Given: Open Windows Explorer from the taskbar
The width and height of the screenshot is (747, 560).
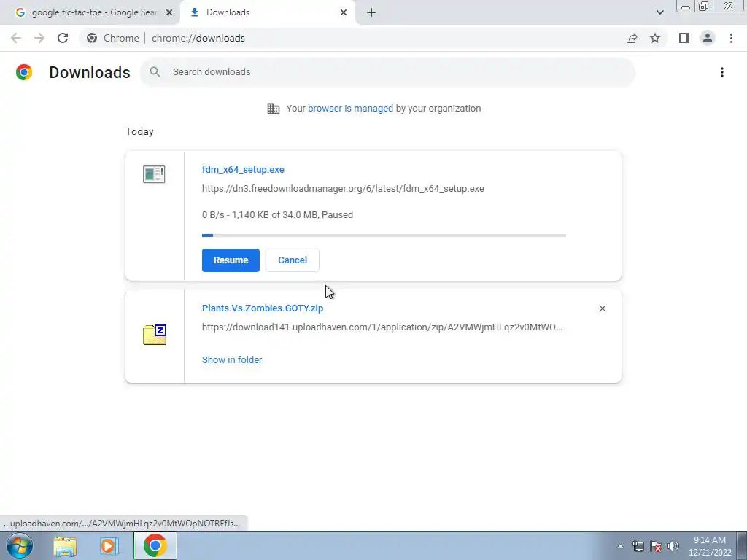Looking at the screenshot, I should coord(65,546).
